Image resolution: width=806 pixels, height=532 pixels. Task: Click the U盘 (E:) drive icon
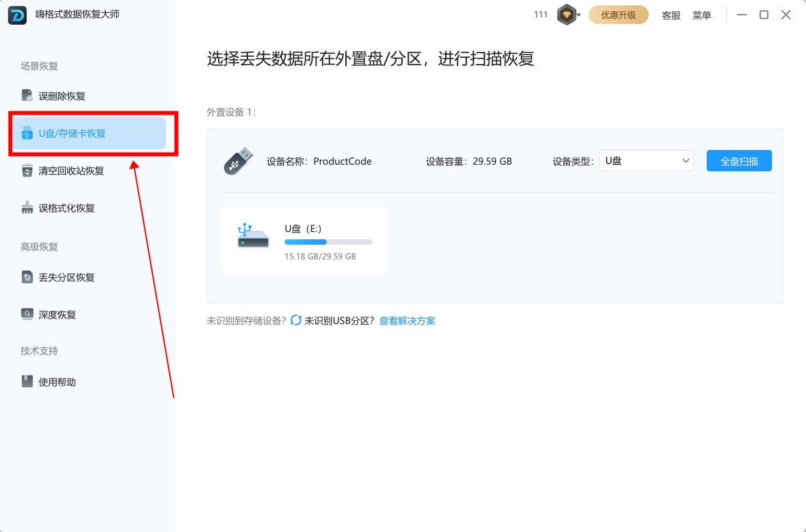tap(253, 237)
